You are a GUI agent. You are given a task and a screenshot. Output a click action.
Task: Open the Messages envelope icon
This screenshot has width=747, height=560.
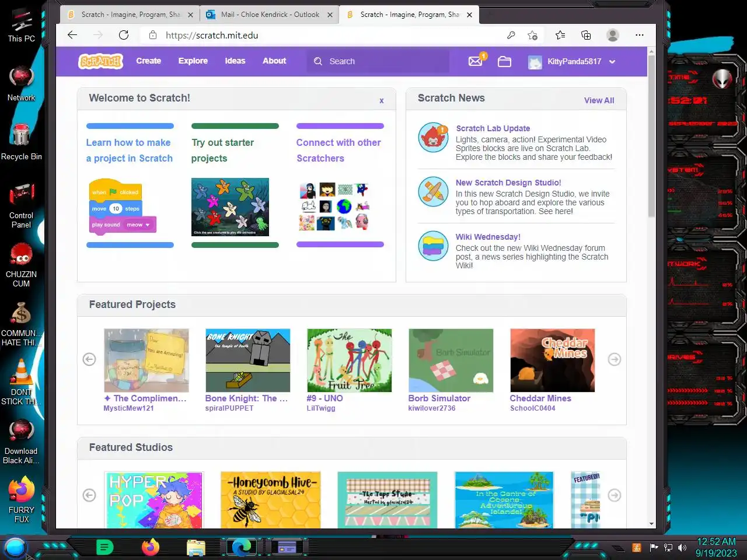pos(476,61)
